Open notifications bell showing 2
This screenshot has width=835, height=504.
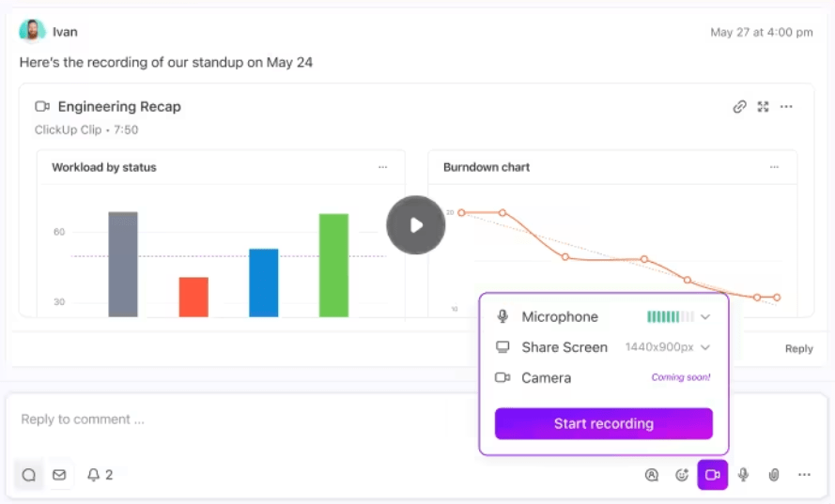pyautogui.click(x=101, y=475)
